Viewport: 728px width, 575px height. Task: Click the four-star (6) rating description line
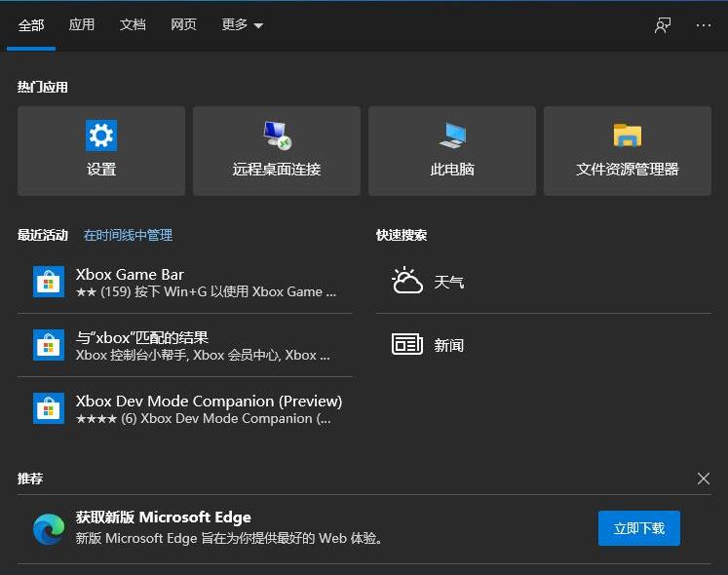(x=204, y=418)
